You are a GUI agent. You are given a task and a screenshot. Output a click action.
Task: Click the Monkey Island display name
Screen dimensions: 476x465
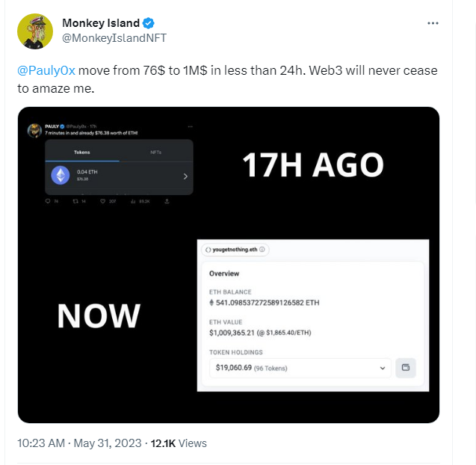click(101, 23)
